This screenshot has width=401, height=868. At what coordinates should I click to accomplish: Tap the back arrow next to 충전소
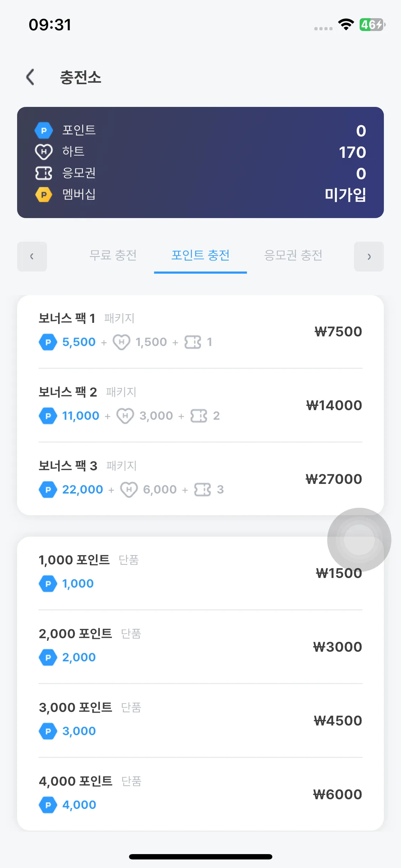[x=30, y=77]
